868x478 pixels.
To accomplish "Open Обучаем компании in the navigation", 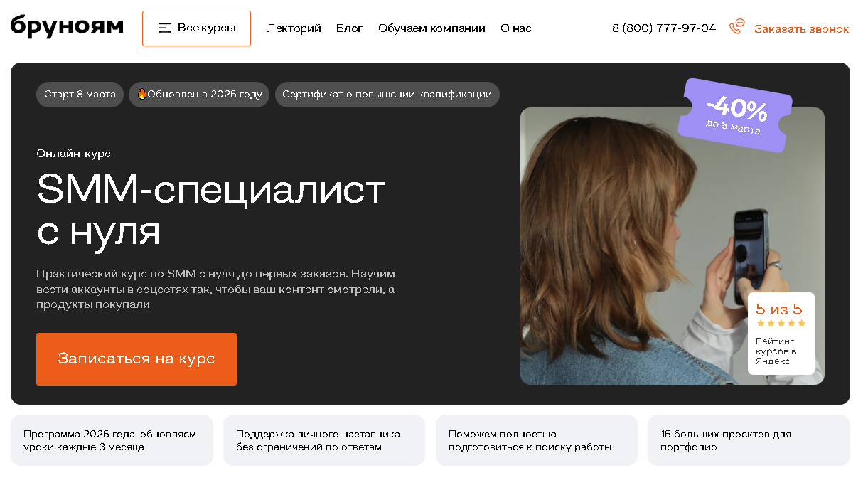I will (x=432, y=28).
